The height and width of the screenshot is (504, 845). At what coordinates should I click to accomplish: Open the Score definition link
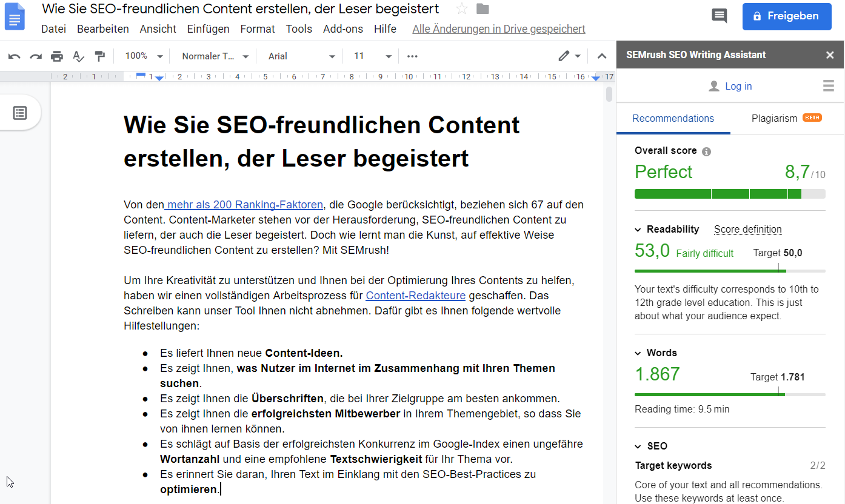(x=747, y=229)
